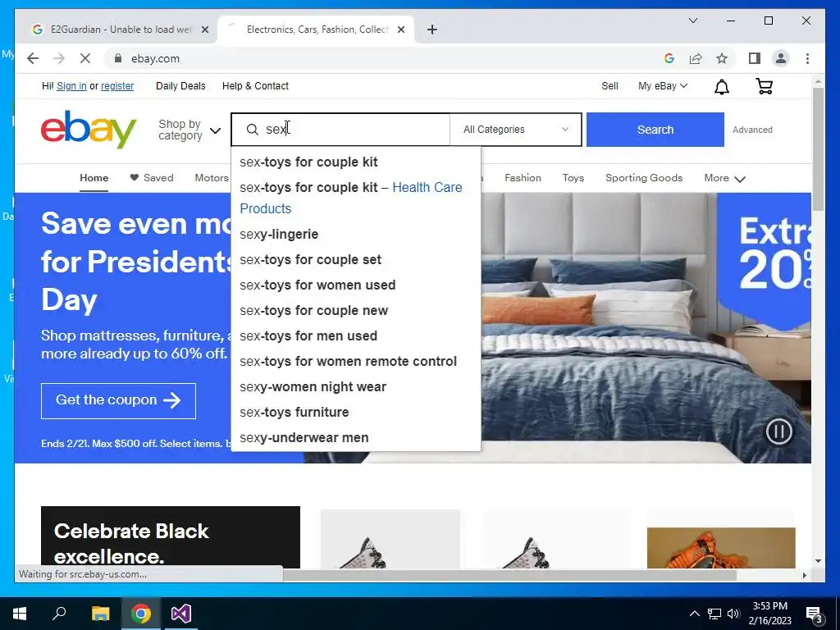Click the share page icon
The height and width of the screenshot is (630, 840).
(696, 58)
